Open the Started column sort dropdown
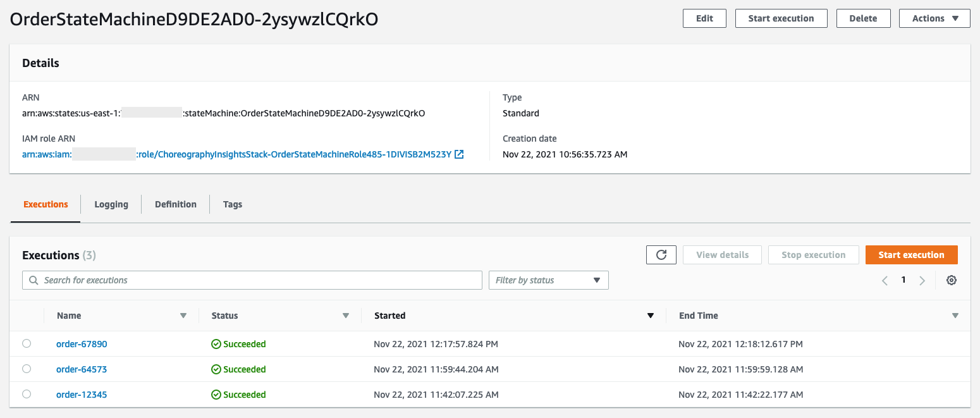Screen dimensions: 980x418 pos(650,315)
